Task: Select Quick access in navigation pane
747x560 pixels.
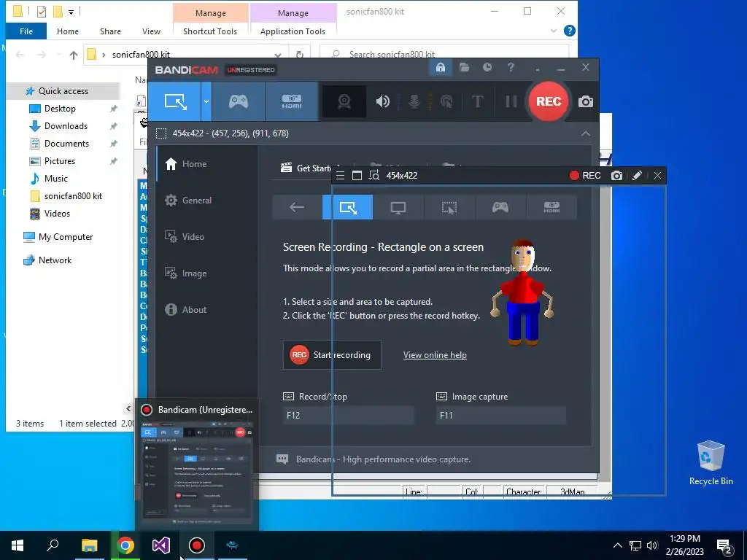Action: 63,91
